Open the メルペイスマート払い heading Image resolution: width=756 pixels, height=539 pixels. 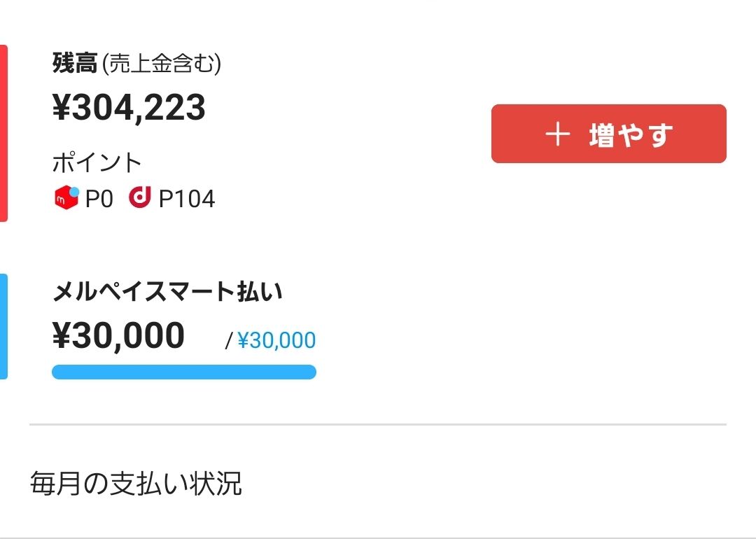click(x=167, y=292)
